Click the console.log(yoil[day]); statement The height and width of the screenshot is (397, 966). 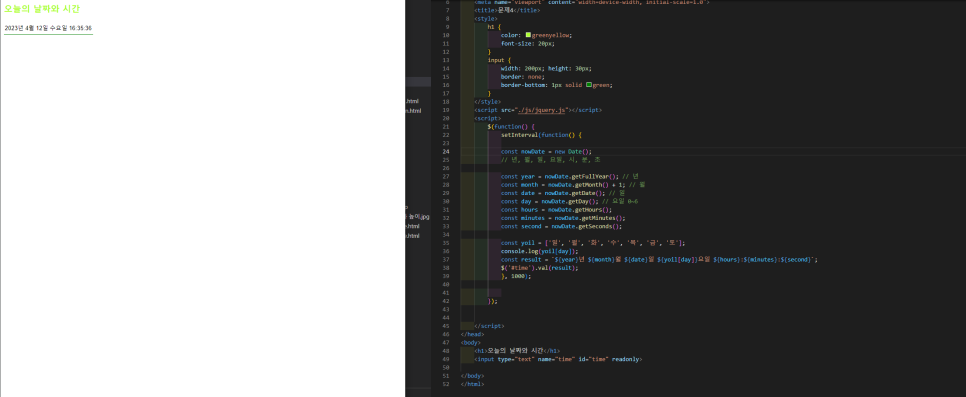pos(539,251)
